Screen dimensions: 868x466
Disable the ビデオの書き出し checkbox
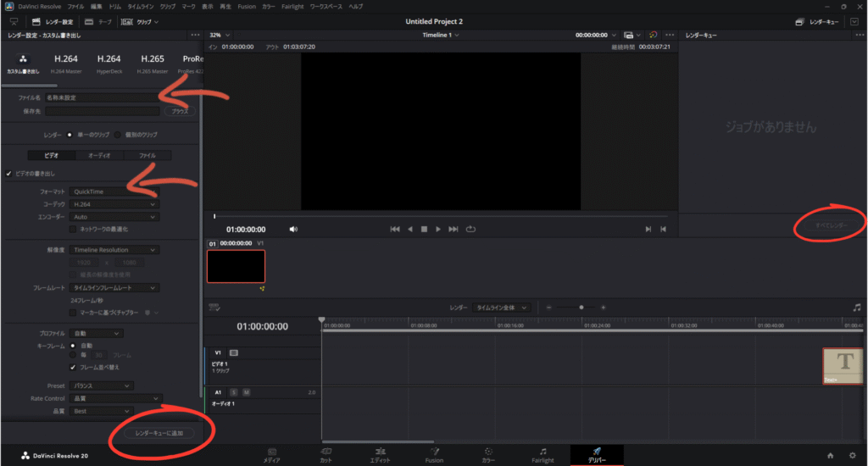tap(8, 174)
